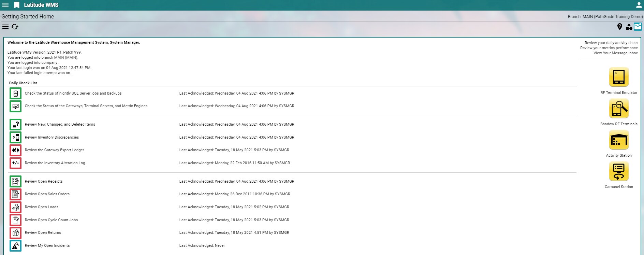
Task: Click the Review My Open Incidents icon
Action: (16, 246)
